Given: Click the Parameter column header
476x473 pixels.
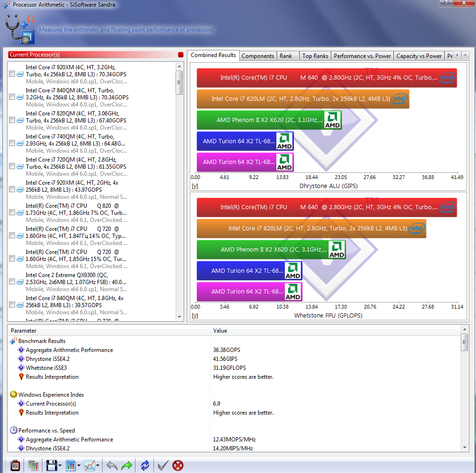Looking at the screenshot, I should click(x=109, y=331).
